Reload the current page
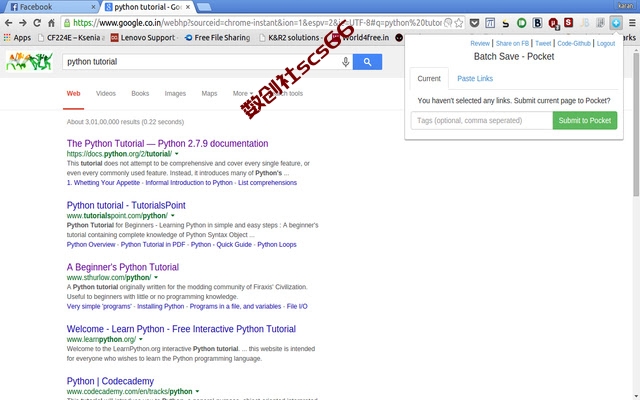This screenshot has width=640, height=400. pos(37,23)
